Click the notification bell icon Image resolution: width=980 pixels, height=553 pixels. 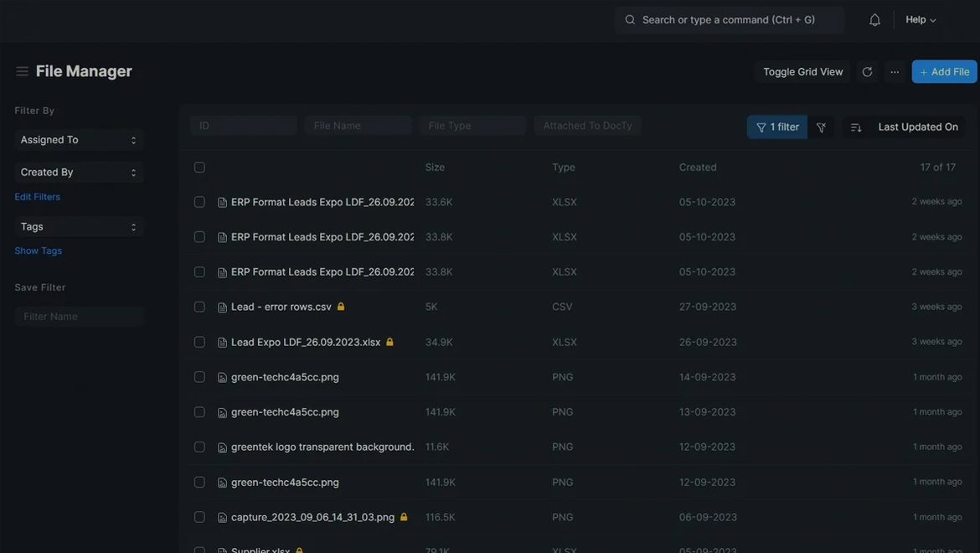(874, 20)
